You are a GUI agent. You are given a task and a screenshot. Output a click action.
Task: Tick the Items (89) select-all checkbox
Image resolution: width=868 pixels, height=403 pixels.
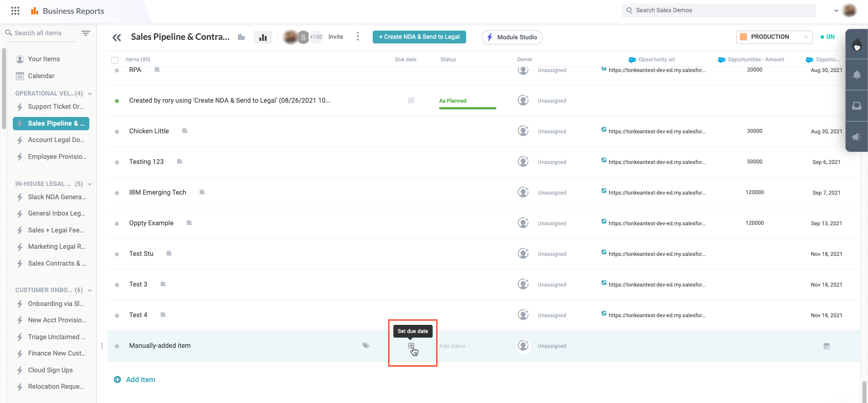pos(115,60)
